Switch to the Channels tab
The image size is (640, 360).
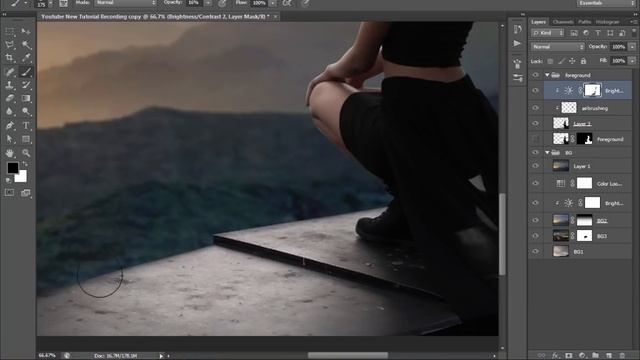(x=563, y=22)
